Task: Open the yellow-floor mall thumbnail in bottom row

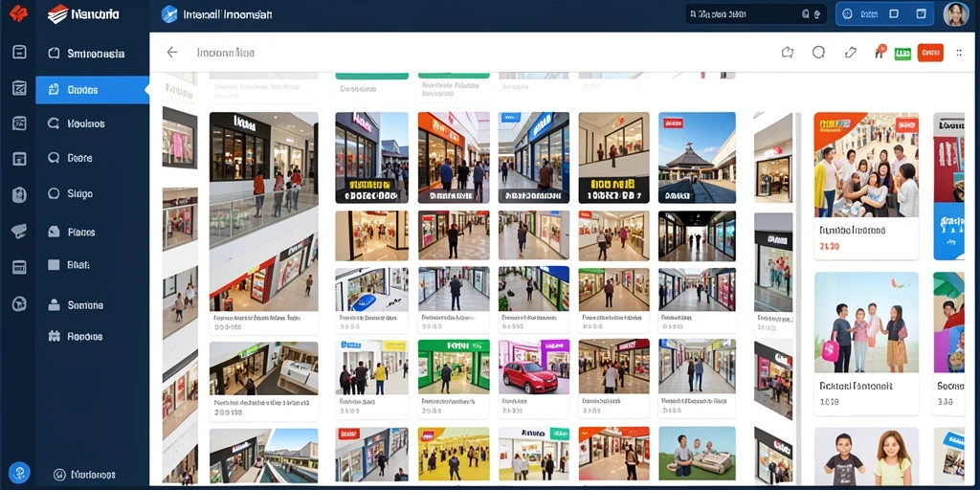Action: (x=454, y=454)
